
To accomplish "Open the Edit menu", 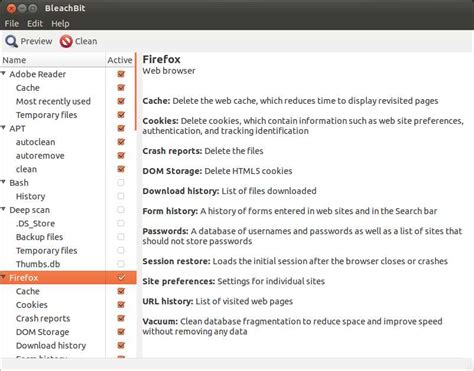I will click(x=35, y=24).
